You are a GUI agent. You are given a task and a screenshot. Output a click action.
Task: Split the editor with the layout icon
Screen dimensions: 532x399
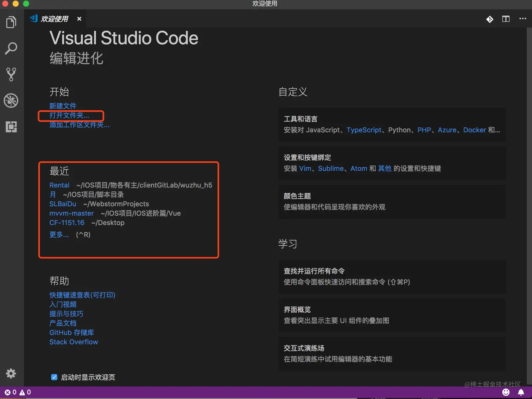(x=506, y=19)
